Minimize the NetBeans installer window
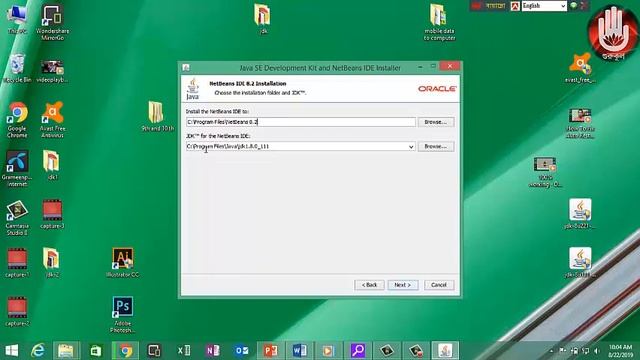Image resolution: width=640 pixels, height=360 pixels. pos(420,67)
